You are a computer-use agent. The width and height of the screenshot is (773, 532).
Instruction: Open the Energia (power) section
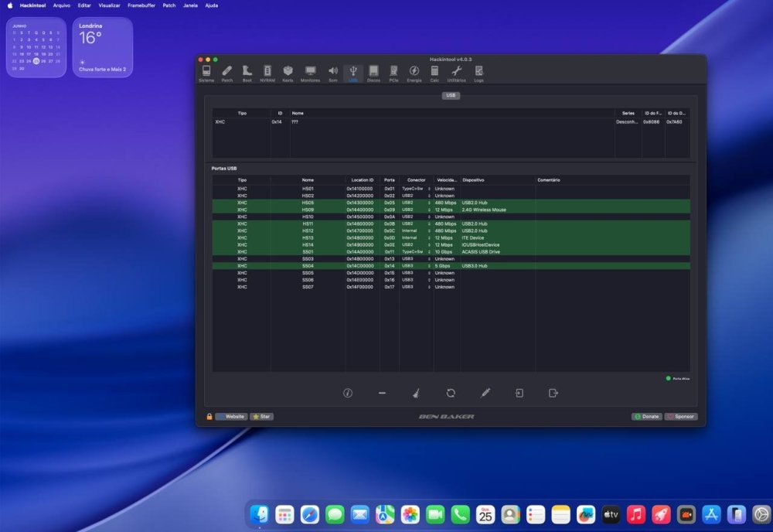tap(414, 73)
